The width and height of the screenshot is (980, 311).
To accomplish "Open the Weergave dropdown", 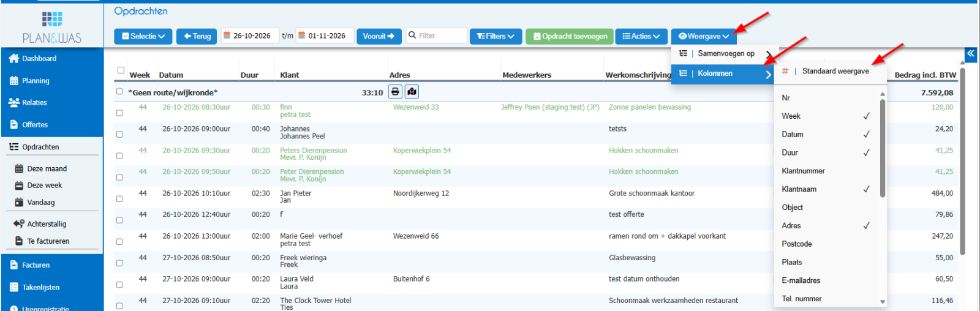I will pyautogui.click(x=704, y=36).
